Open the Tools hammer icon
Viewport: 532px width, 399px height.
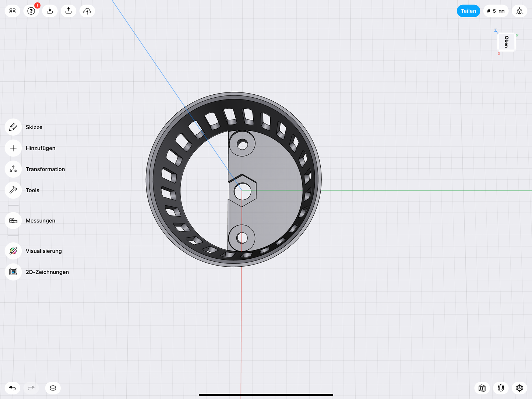click(x=13, y=190)
